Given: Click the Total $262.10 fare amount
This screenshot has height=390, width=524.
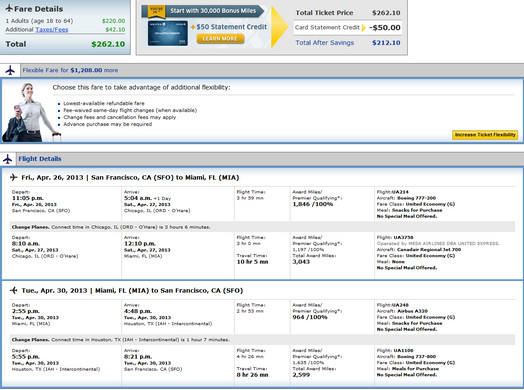Looking at the screenshot, I should point(108,44).
